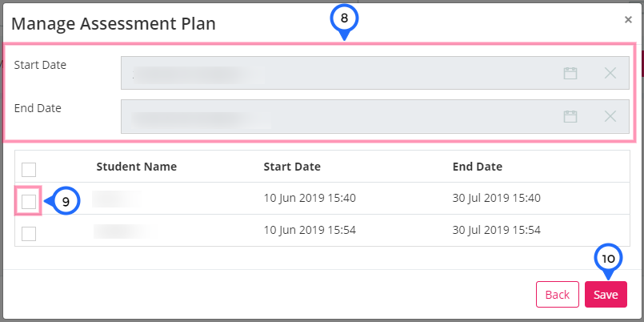Check the student row dated 10 Jun 2019 15:40
The height and width of the screenshot is (322, 644).
[29, 202]
